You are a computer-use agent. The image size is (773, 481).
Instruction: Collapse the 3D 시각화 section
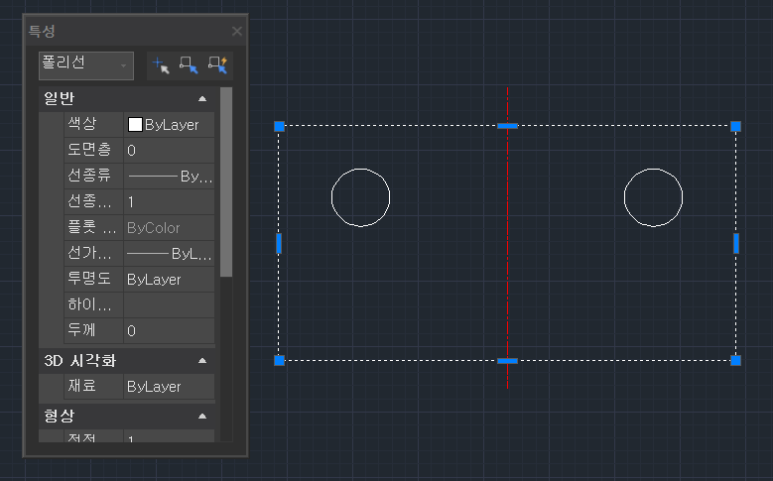point(202,360)
